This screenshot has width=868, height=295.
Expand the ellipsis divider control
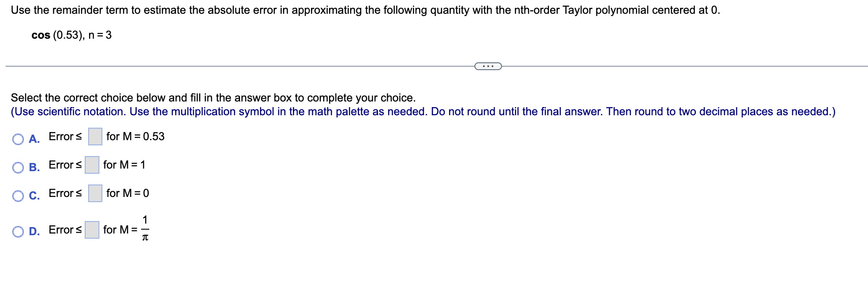488,66
